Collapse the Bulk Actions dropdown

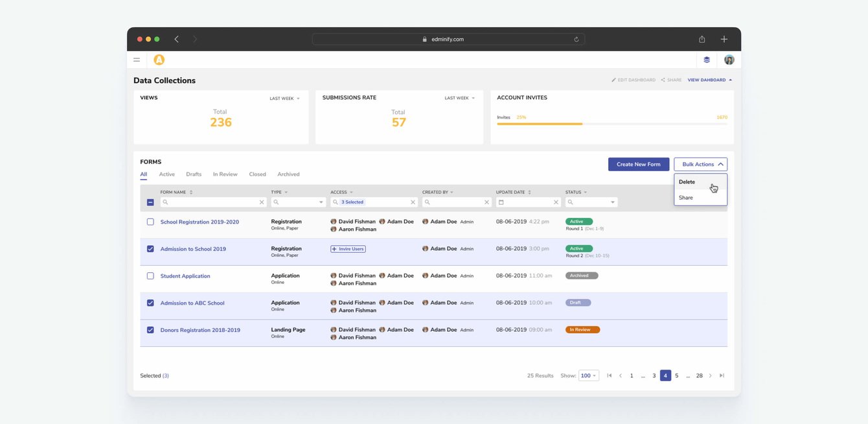click(700, 165)
